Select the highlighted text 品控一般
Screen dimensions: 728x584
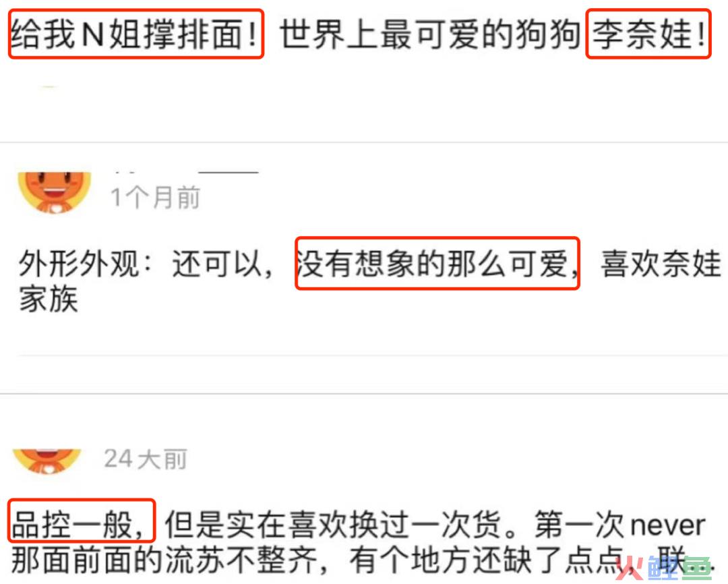click(x=82, y=521)
